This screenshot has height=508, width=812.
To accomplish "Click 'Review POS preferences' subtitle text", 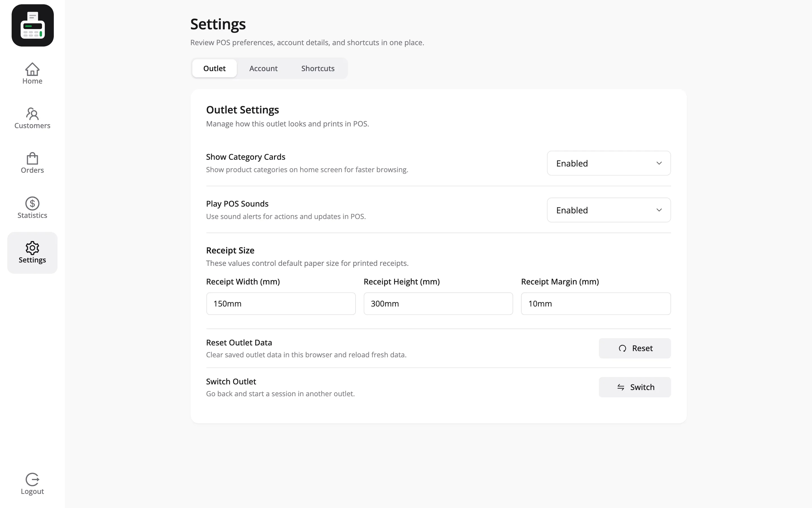I will (307, 43).
